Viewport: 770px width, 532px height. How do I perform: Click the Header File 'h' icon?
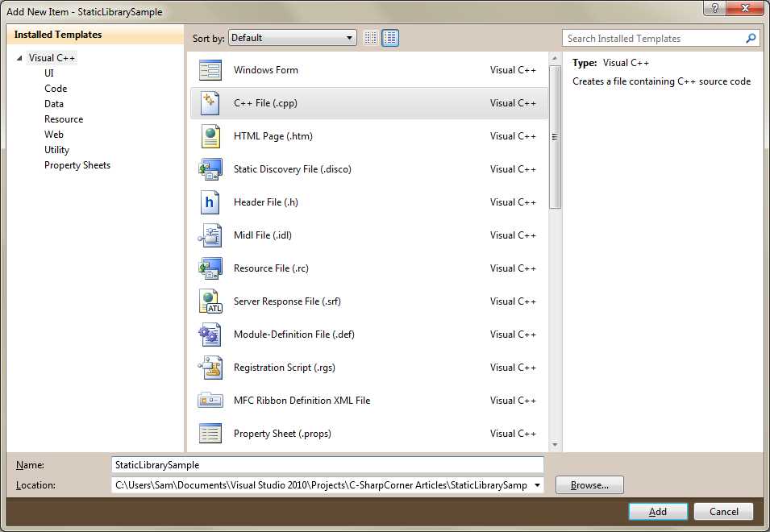(x=210, y=202)
